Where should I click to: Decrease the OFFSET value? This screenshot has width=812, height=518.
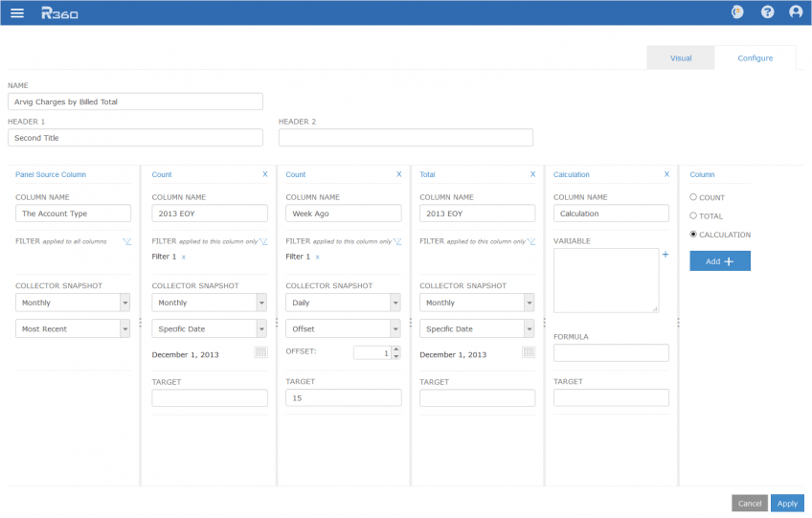coord(396,356)
